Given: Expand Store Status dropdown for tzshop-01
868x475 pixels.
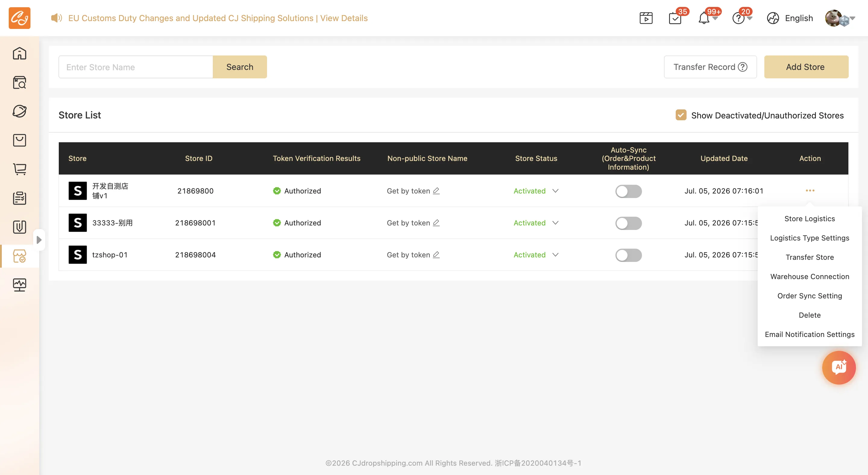Looking at the screenshot, I should tap(556, 255).
